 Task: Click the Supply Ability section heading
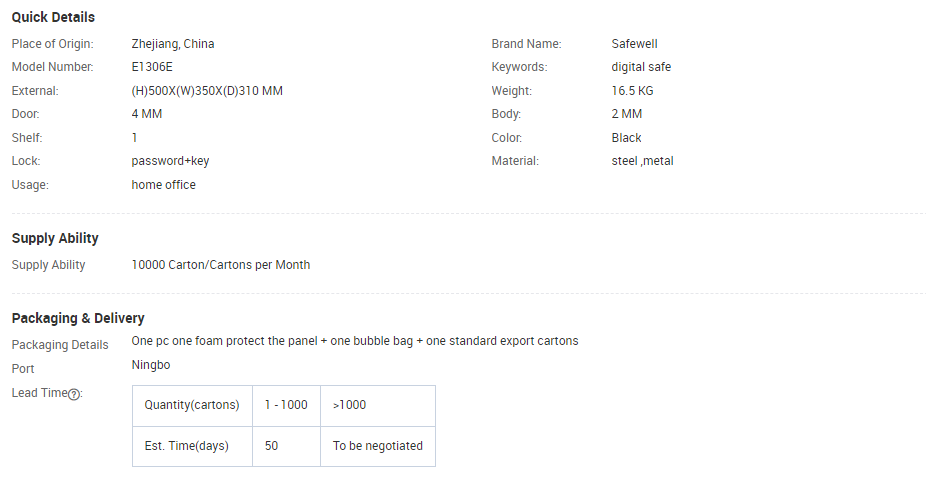(55, 238)
